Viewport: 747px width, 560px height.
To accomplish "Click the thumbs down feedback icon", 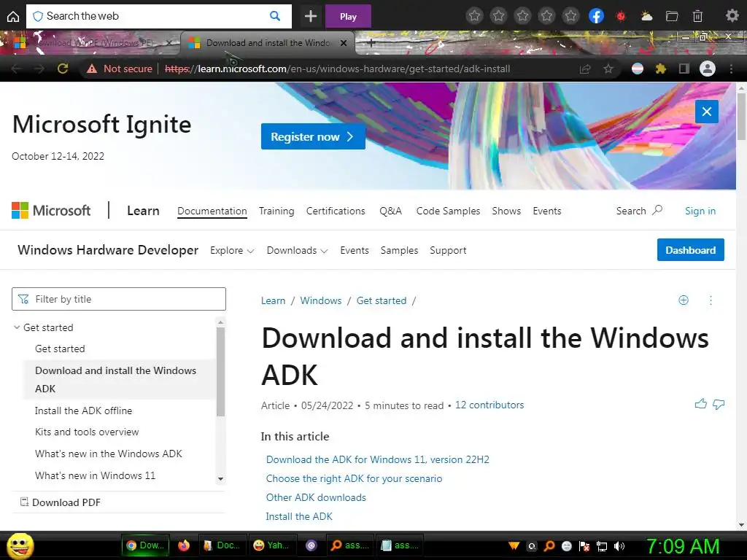I will [719, 404].
